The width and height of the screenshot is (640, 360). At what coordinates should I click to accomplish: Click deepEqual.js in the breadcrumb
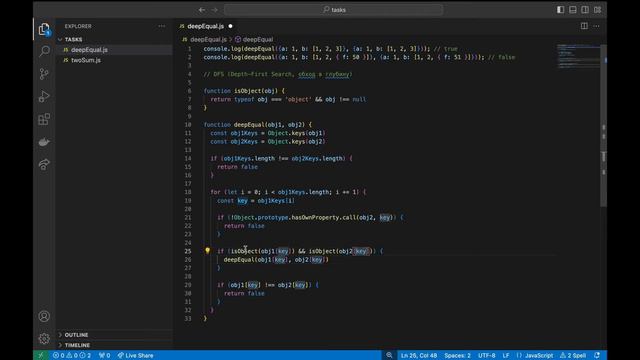click(x=208, y=40)
